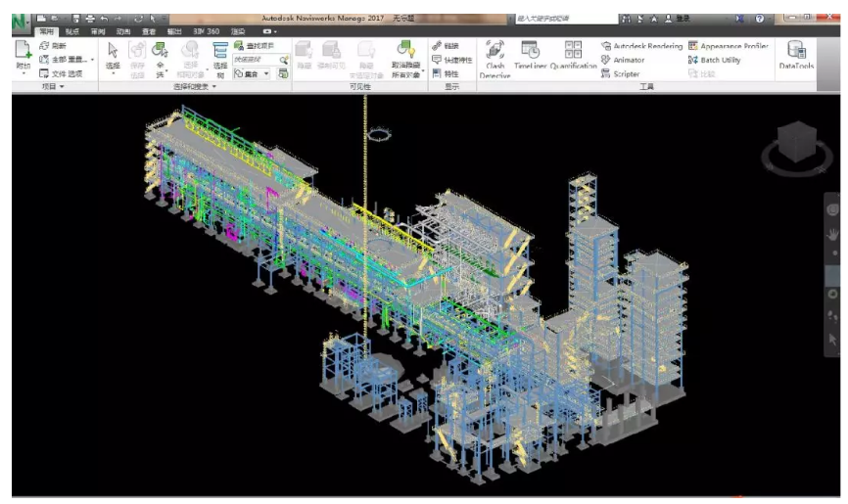Switch to the BIM 360 ribbon tab
Screen dimensions: 848x504
[206, 31]
